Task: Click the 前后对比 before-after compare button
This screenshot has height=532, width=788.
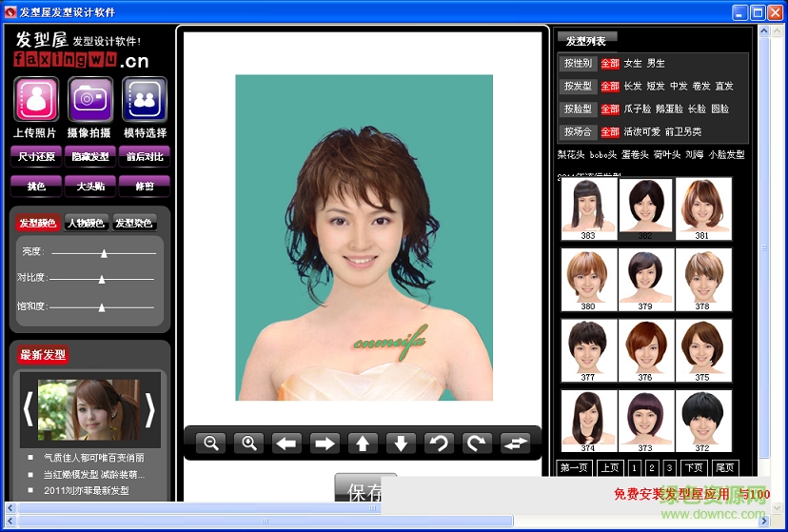Action: (x=145, y=156)
